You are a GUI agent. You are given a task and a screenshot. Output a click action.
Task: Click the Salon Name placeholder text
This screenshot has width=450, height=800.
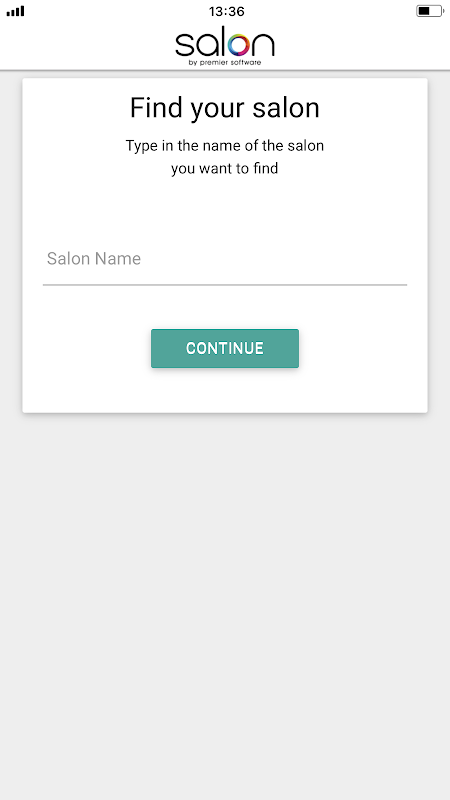[x=94, y=259]
